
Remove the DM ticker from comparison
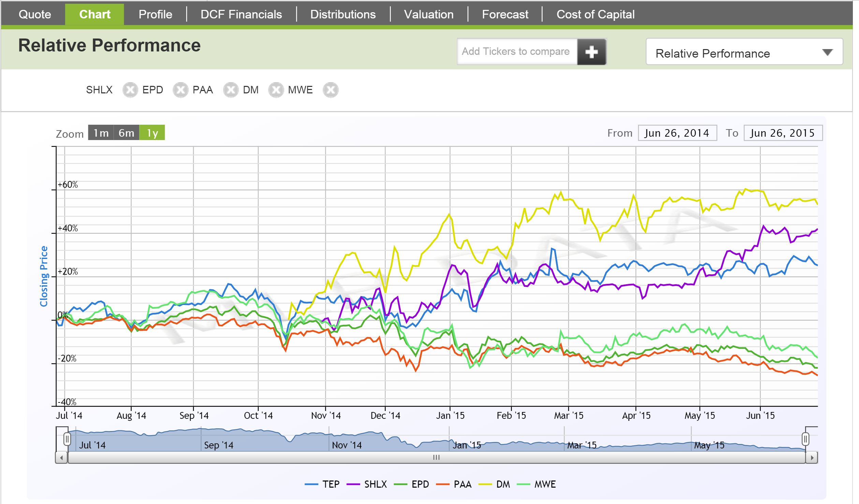[x=276, y=90]
